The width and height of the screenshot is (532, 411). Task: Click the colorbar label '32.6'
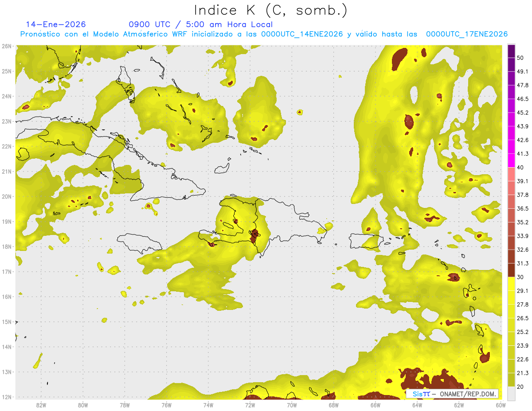(x=523, y=250)
